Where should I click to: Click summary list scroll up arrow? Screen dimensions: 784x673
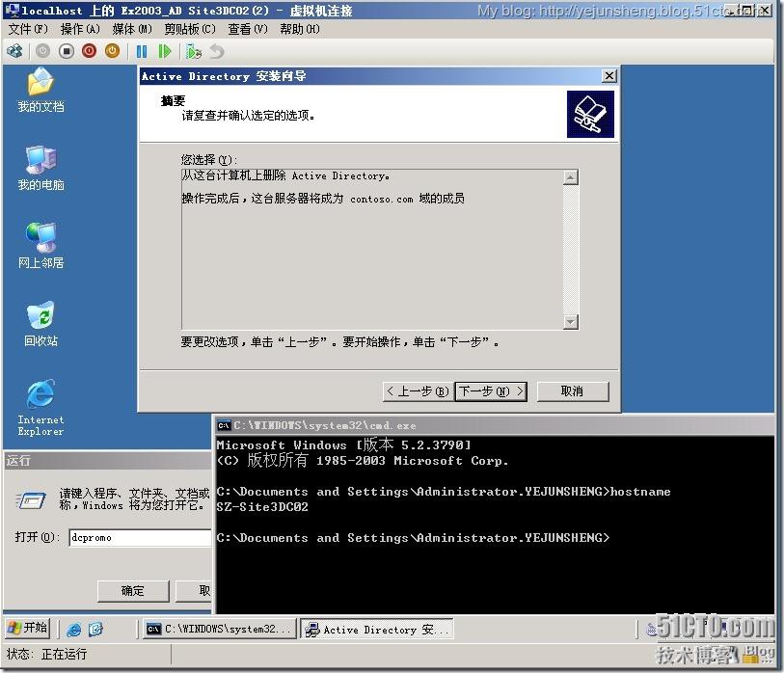coord(571,177)
